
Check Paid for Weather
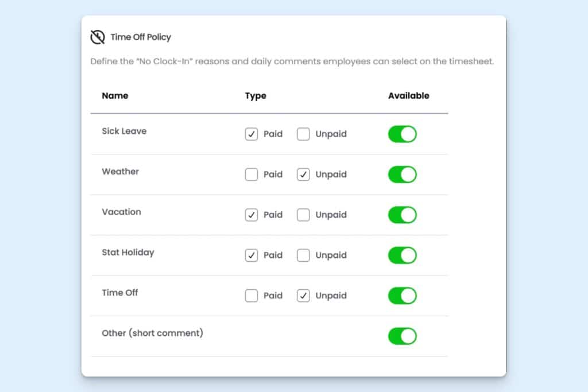tap(252, 174)
